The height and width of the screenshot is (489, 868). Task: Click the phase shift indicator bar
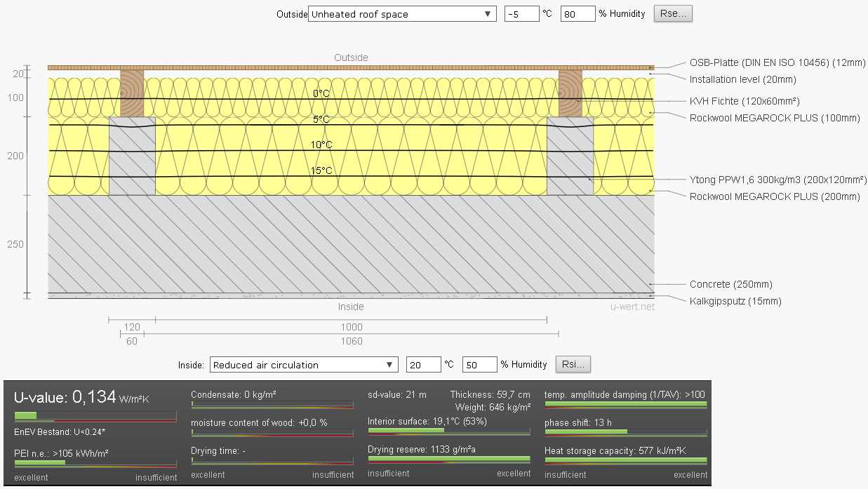tap(625, 432)
